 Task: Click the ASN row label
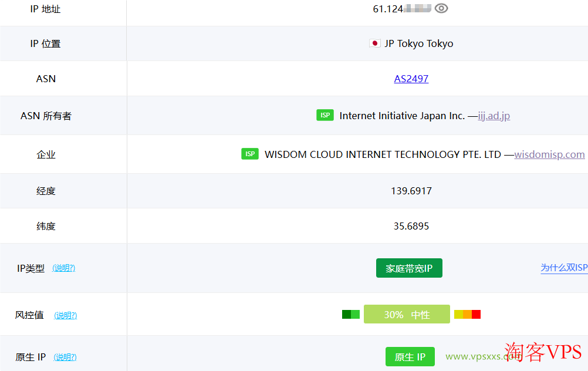click(46, 79)
